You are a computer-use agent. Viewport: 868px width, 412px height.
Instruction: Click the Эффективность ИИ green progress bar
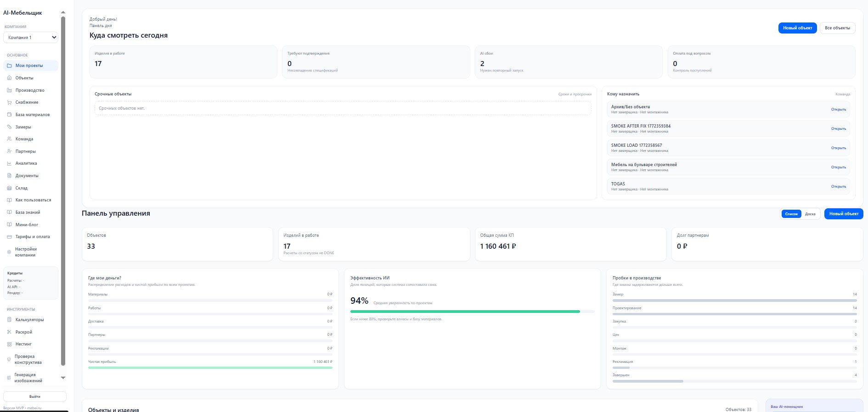click(x=465, y=312)
